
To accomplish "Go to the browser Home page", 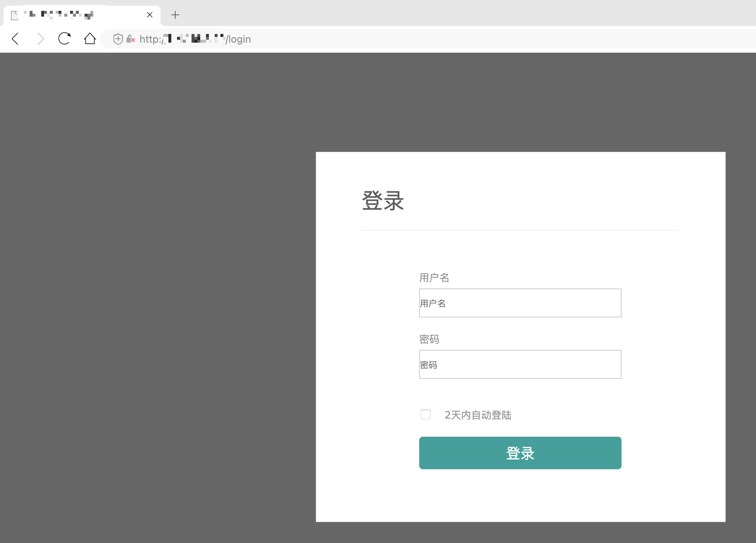I will click(x=90, y=39).
